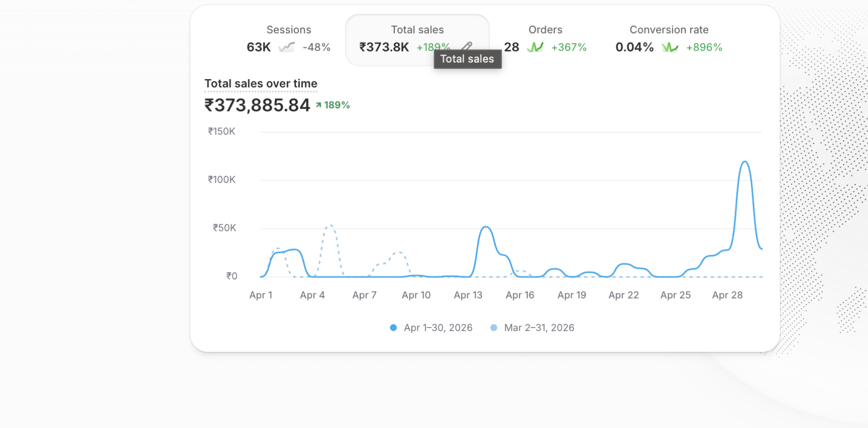The width and height of the screenshot is (868, 428).
Task: Click the ₹150K y-axis label
Action: tap(222, 132)
